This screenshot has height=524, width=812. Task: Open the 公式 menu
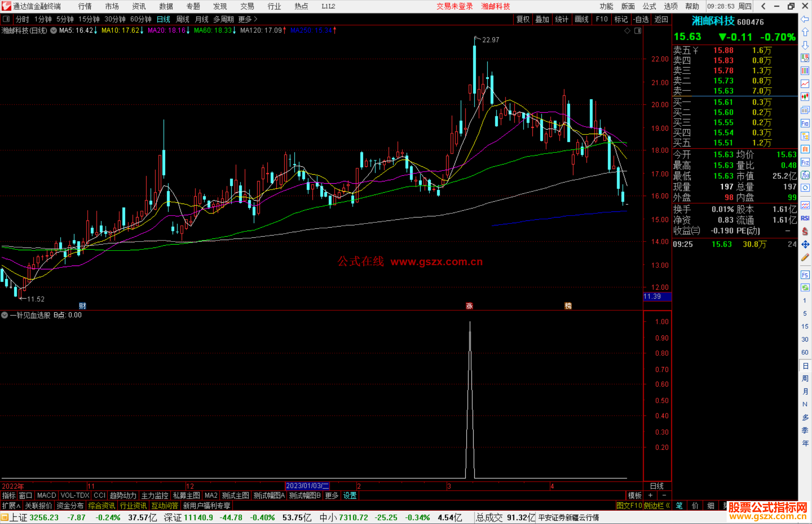(649, 6)
